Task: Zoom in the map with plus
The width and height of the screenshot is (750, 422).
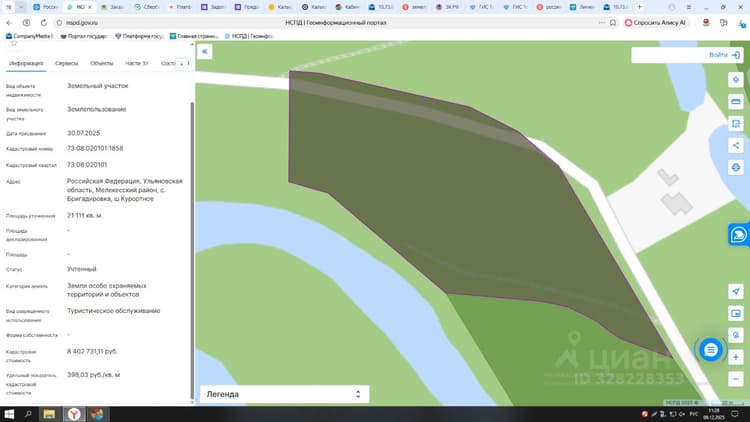Action: [736, 357]
